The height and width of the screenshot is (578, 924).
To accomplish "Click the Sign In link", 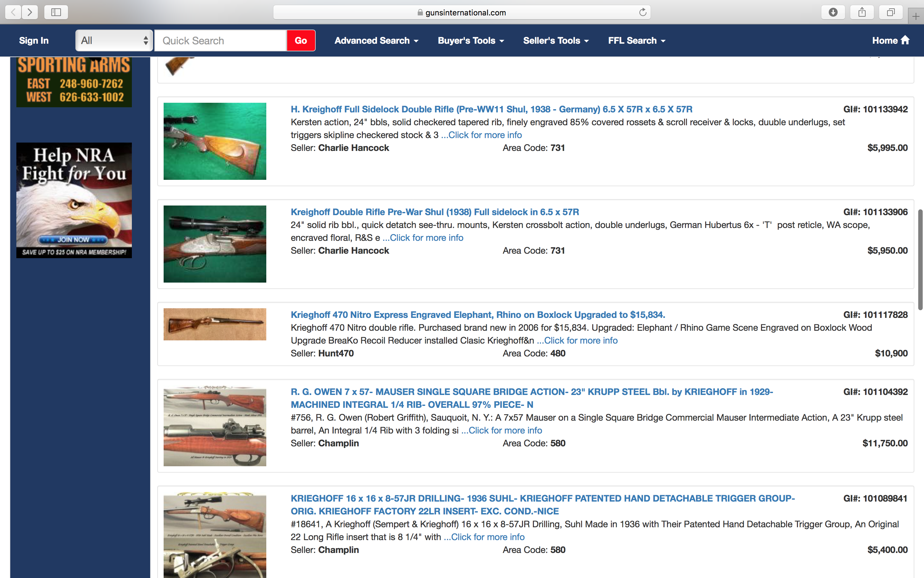I will pos(34,40).
